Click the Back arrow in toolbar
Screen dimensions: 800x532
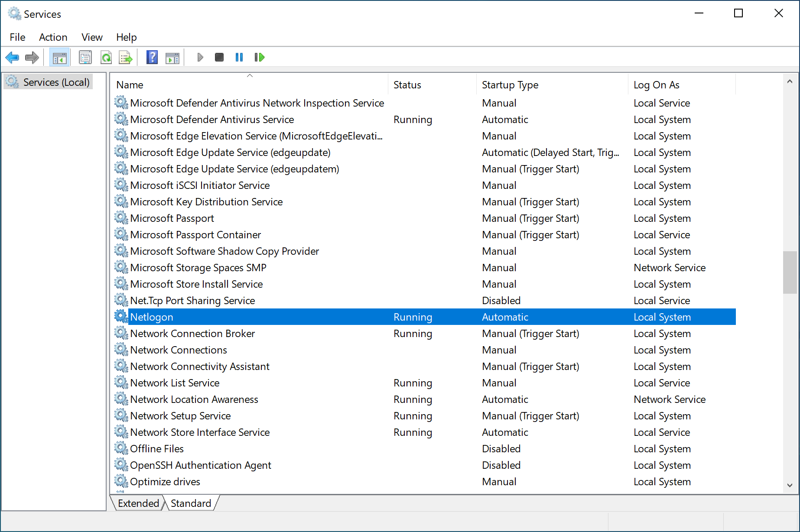(12, 57)
